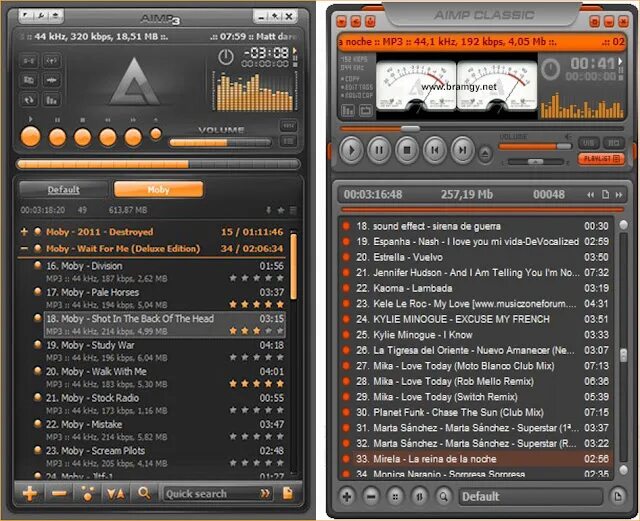
Task: Click AIMP3 orange next track button
Action: (133, 137)
